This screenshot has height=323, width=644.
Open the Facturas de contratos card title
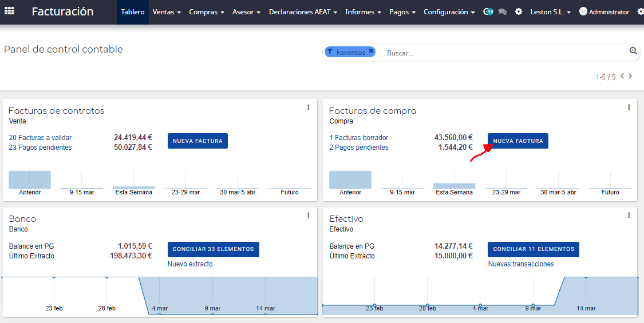56,111
